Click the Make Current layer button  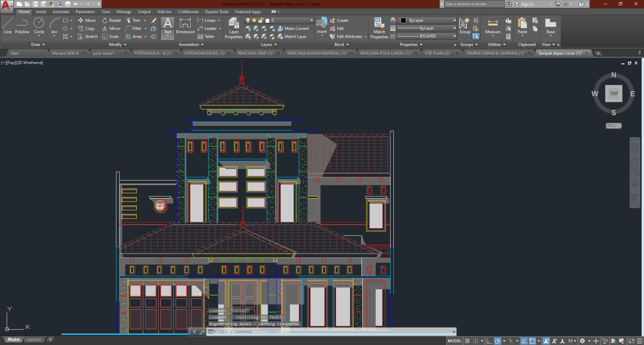click(x=293, y=28)
